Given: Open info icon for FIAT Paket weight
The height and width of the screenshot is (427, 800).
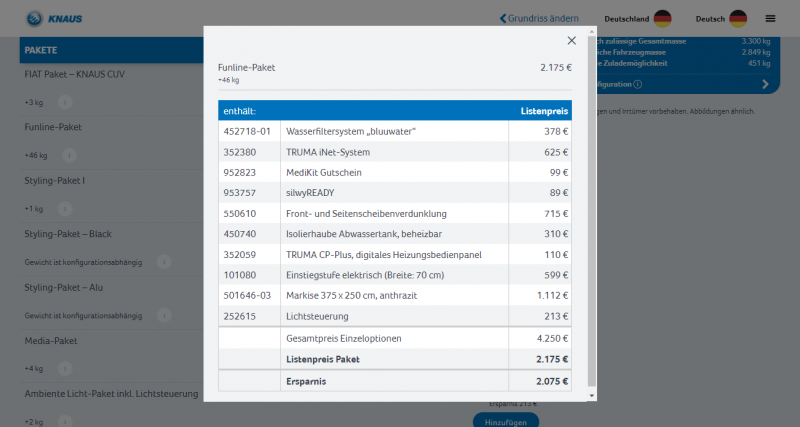Looking at the screenshot, I should coord(64,102).
